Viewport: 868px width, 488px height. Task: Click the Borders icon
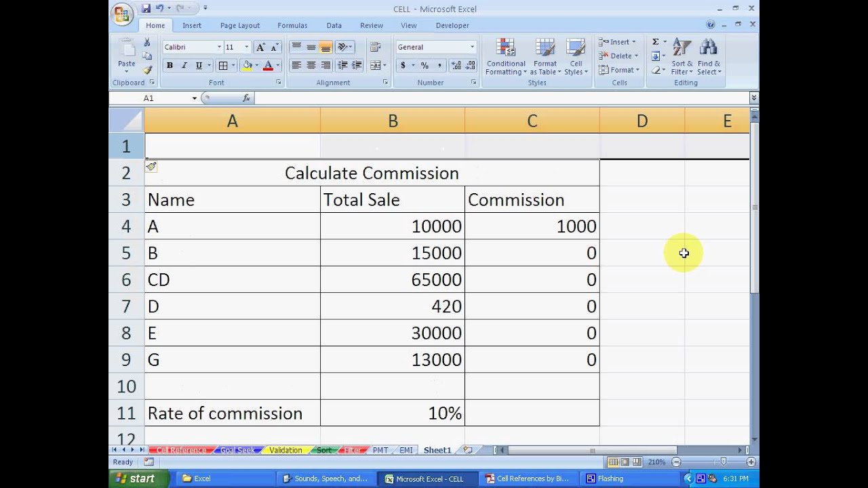point(223,66)
